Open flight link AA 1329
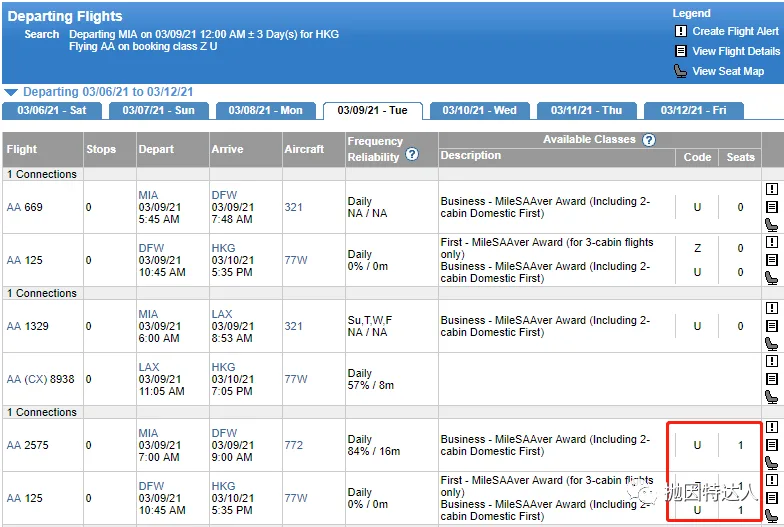 click(28, 326)
